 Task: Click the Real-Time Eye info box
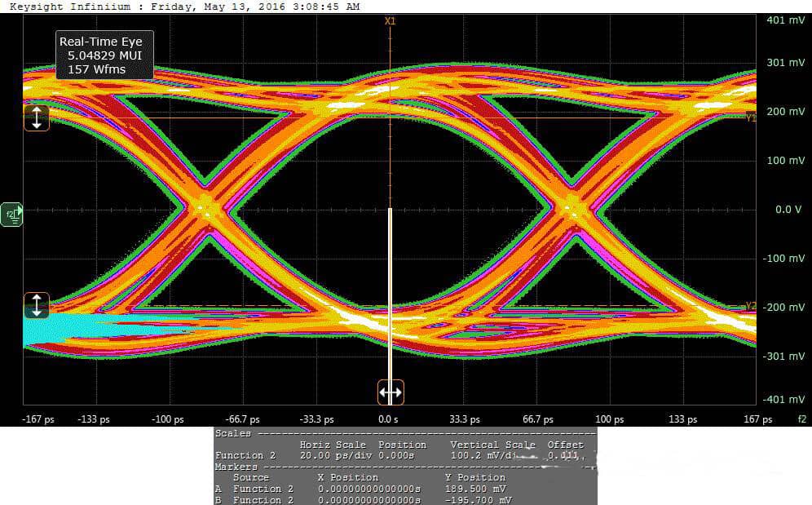(x=104, y=55)
